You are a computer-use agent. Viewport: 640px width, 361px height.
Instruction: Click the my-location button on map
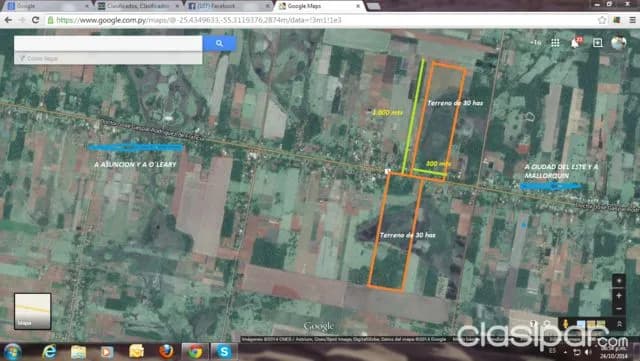619,281
